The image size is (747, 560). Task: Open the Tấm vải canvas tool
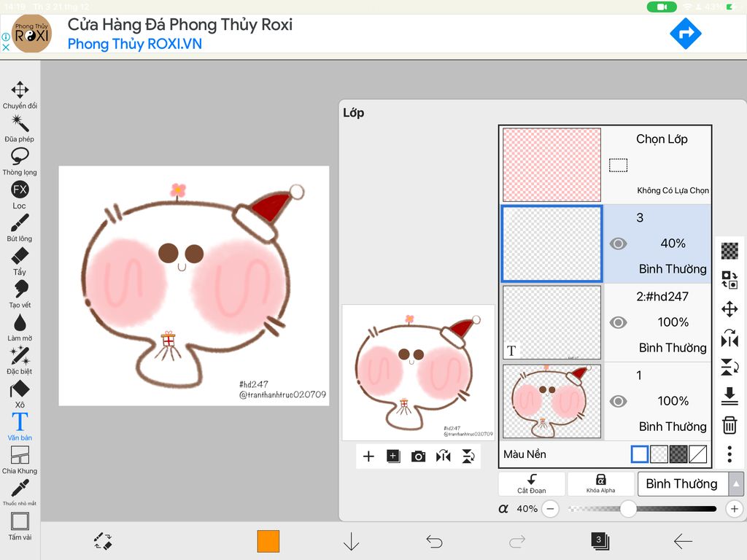pyautogui.click(x=20, y=526)
